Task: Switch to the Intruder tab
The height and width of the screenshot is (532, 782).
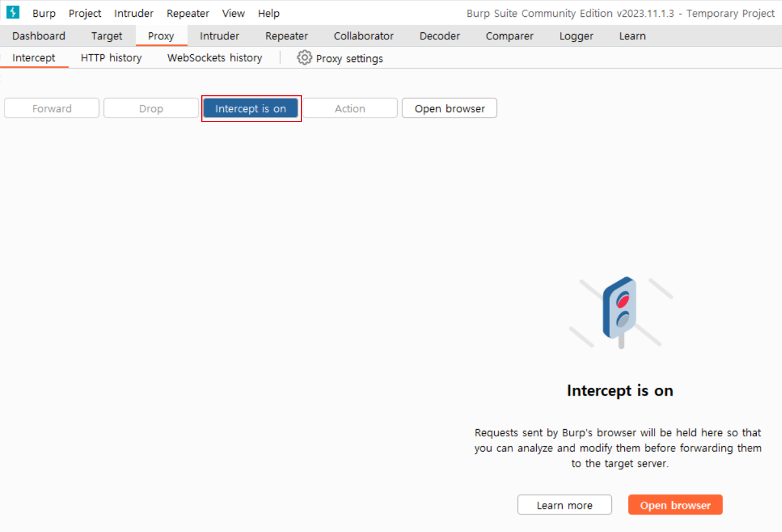Action: pos(219,36)
